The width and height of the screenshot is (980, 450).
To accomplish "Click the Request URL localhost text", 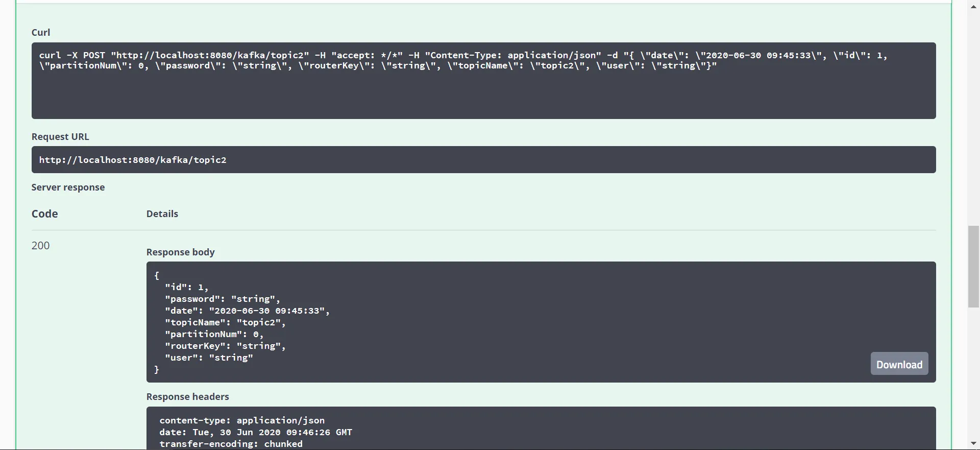I will pos(133,160).
